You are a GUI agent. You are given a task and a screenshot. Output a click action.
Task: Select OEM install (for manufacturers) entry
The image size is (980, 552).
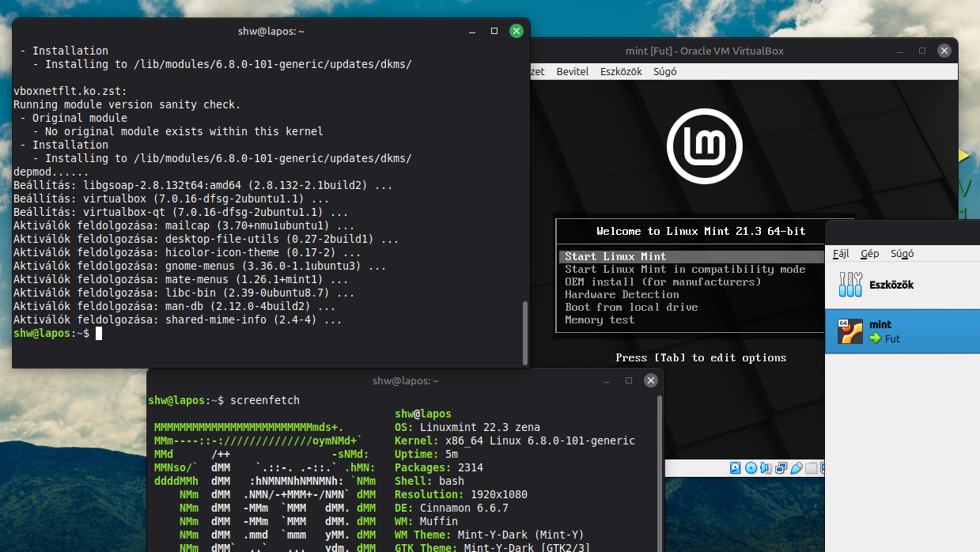point(663,282)
